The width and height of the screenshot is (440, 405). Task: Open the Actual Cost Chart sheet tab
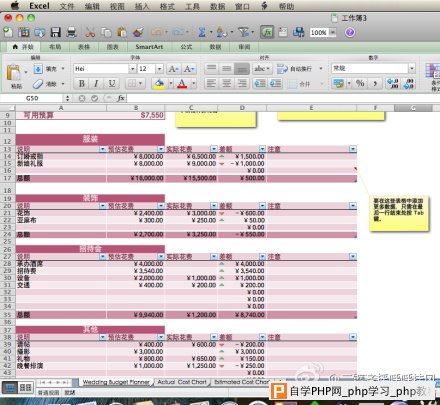pyautogui.click(x=182, y=382)
